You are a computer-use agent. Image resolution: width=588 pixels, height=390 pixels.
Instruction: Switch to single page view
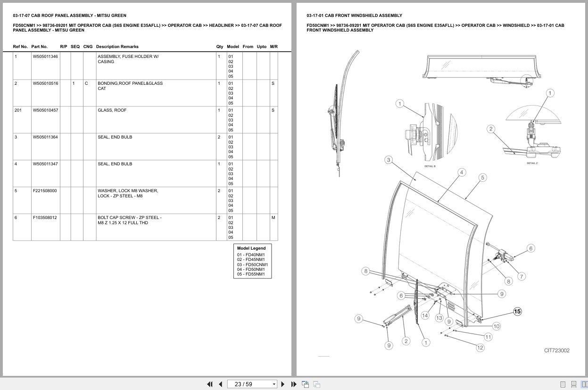point(563,384)
